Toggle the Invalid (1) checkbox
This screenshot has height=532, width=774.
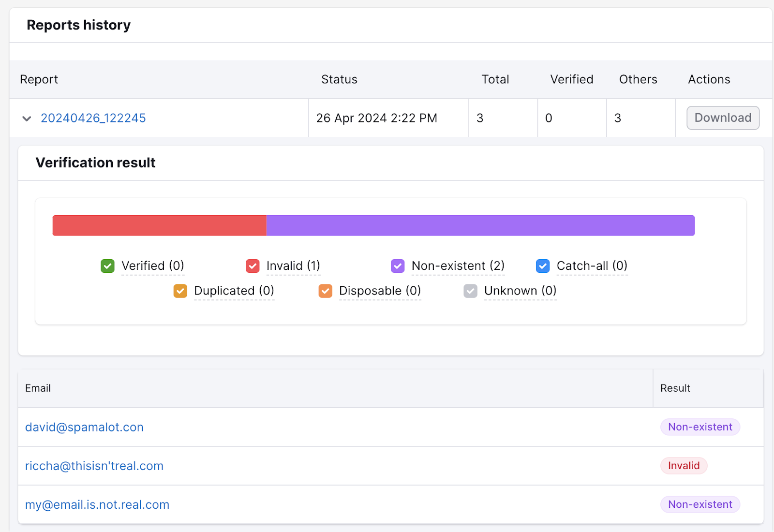coord(253,266)
